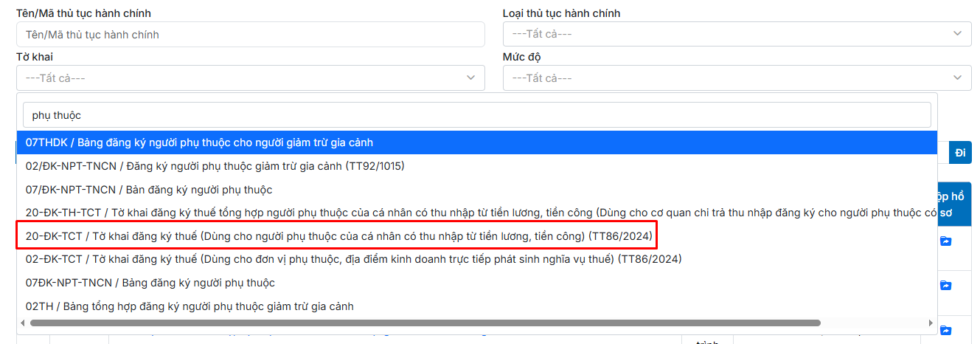Click the second folder share icon in table

click(x=945, y=286)
